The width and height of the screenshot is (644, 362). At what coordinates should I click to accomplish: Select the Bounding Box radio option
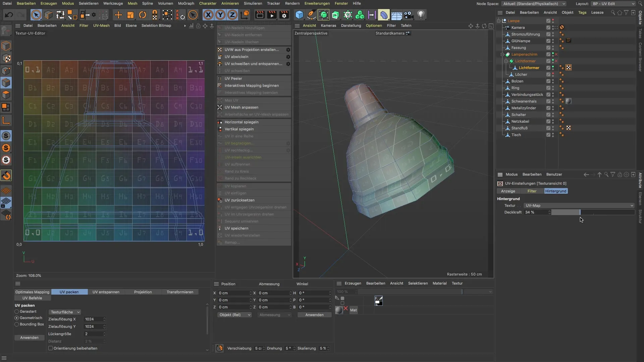click(16, 324)
